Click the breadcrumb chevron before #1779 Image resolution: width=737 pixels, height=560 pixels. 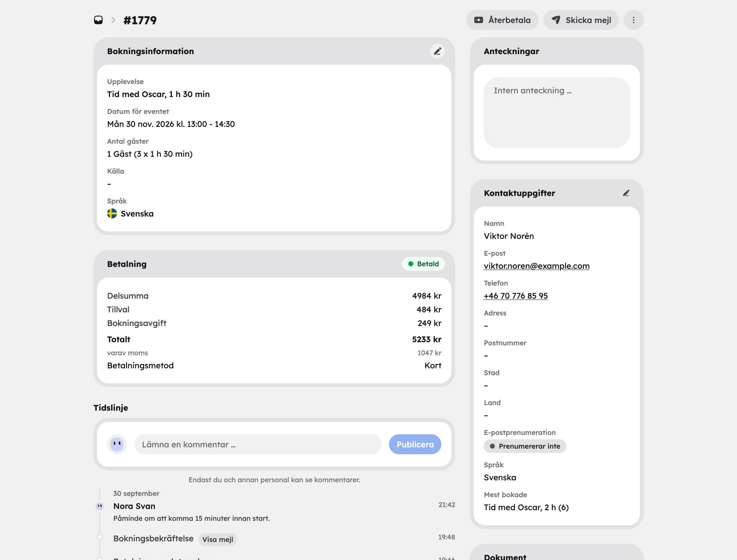[x=113, y=20]
